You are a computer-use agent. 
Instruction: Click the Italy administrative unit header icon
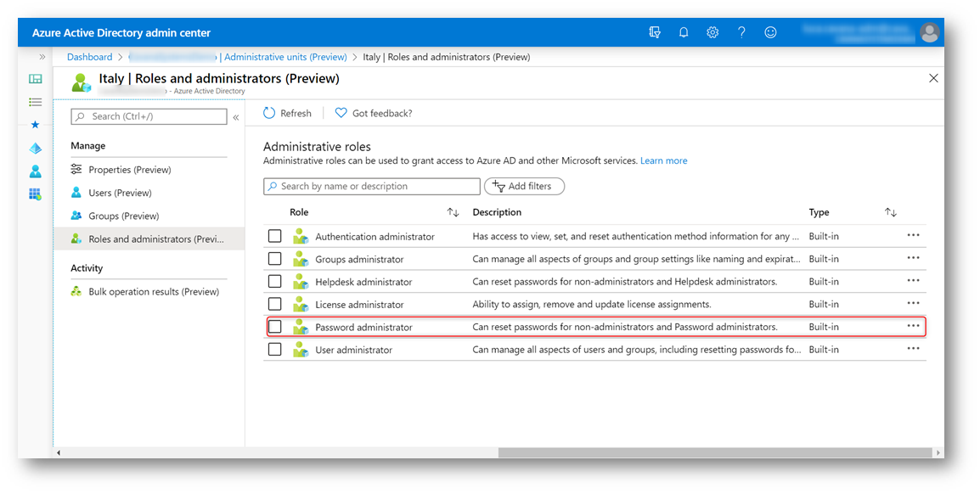82,82
